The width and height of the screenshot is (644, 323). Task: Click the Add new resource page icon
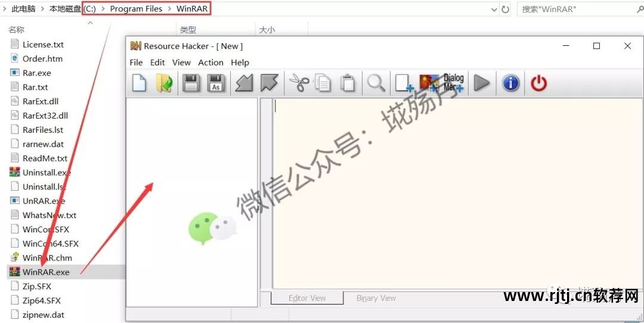pyautogui.click(x=404, y=83)
